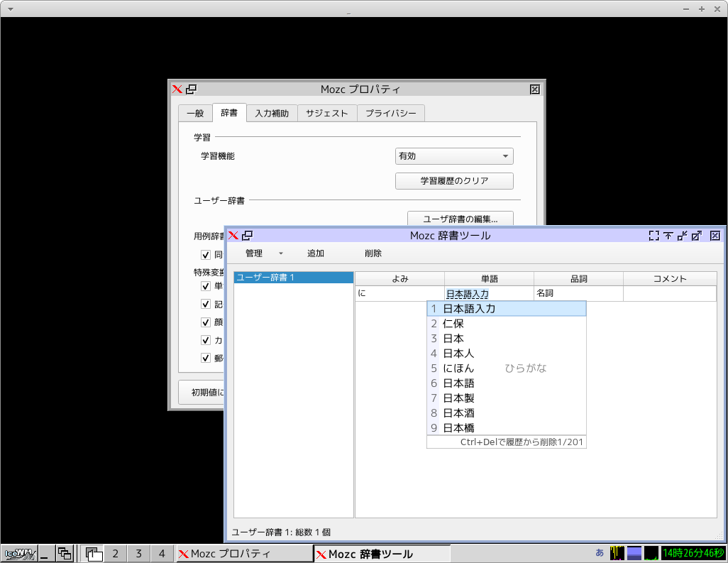
Task: Close the Mozc プロパティ dialog
Action: [535, 89]
